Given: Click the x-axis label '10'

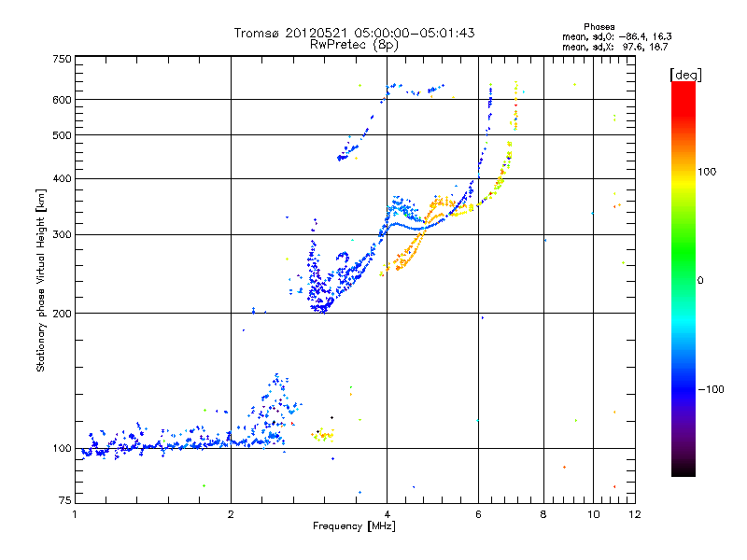Looking at the screenshot, I should tap(594, 514).
